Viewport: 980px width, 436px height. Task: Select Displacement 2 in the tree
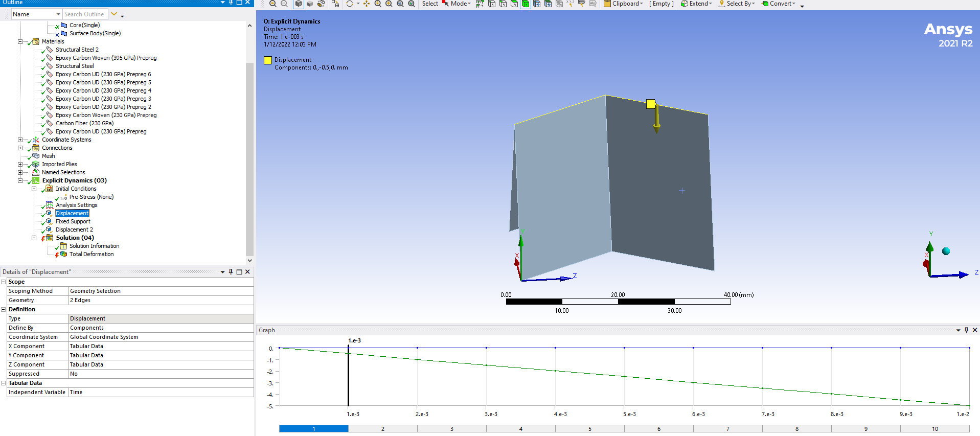(x=74, y=230)
